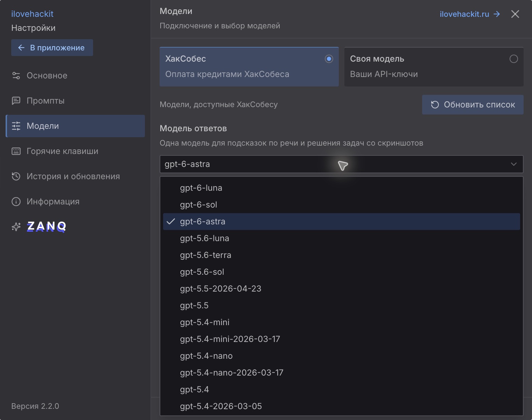This screenshot has width=532, height=420.
Task: Select the highlighted gpt-6-astra option
Action: [x=341, y=222]
